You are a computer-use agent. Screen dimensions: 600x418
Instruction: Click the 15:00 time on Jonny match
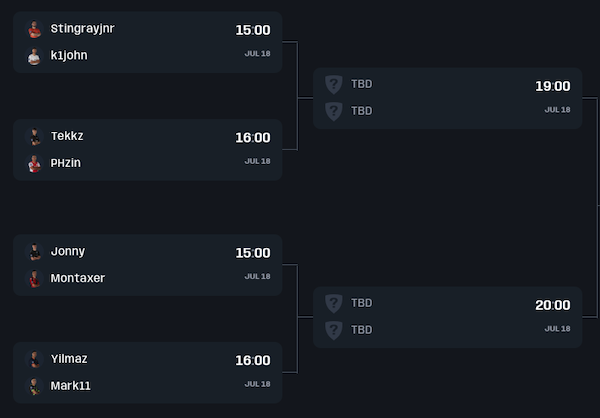coord(253,253)
